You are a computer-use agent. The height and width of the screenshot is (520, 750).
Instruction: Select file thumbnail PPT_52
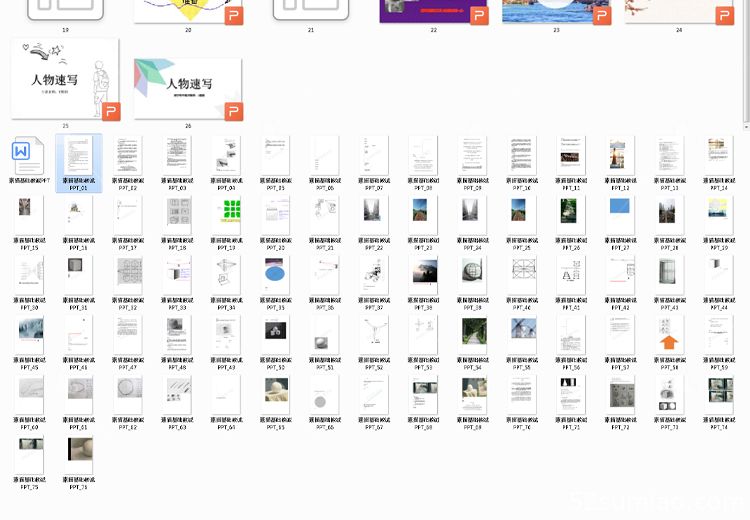374,335
